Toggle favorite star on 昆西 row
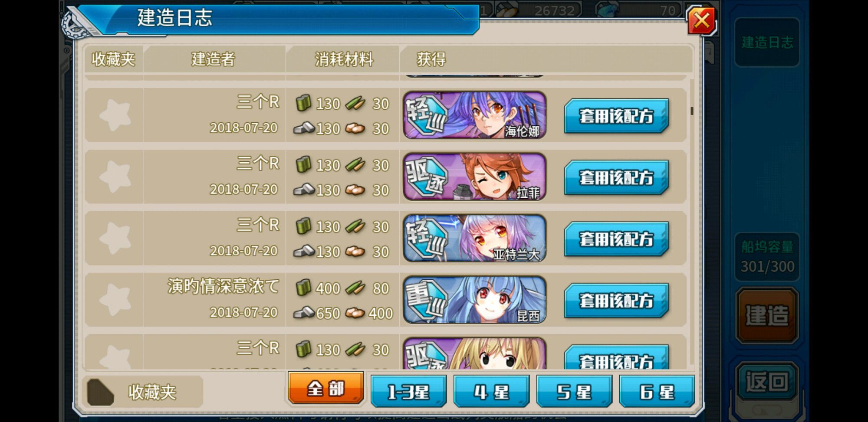Screen dimensions: 868x422 115,300
